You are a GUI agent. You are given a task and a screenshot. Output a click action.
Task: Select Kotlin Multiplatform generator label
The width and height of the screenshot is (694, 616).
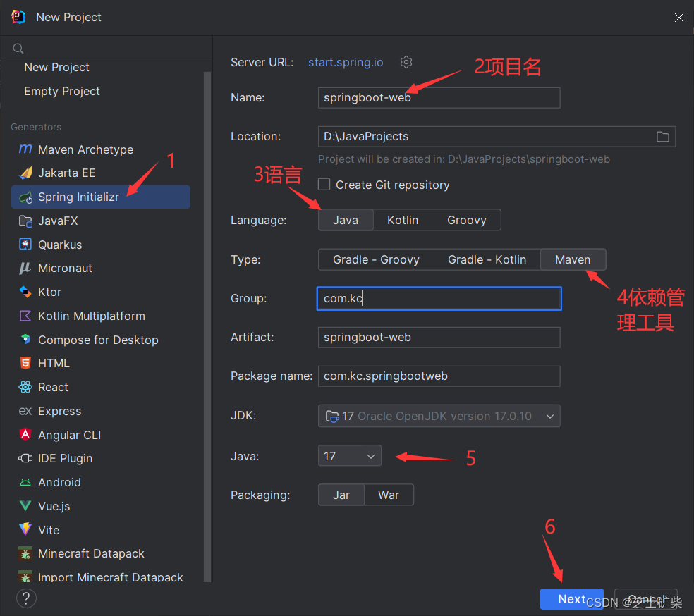pos(92,316)
